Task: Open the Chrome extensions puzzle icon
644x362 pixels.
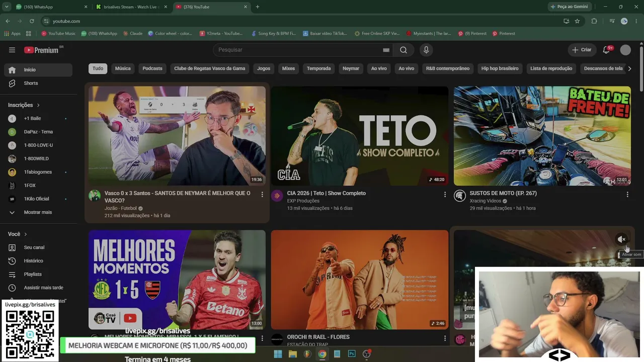Action: point(594,21)
